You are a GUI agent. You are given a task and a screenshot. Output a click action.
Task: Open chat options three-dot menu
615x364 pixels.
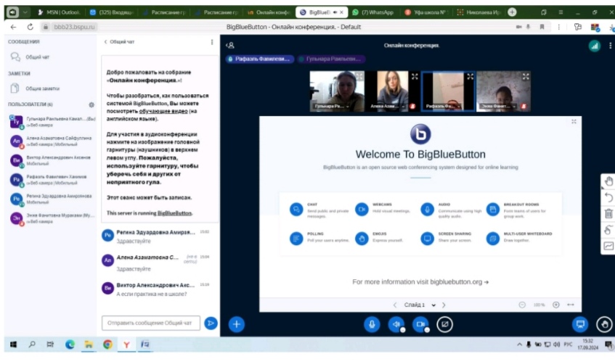pyautogui.click(x=212, y=42)
